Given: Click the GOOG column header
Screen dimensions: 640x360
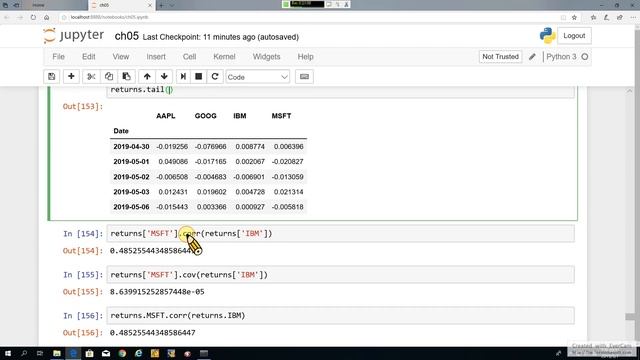Looking at the screenshot, I should (205, 116).
